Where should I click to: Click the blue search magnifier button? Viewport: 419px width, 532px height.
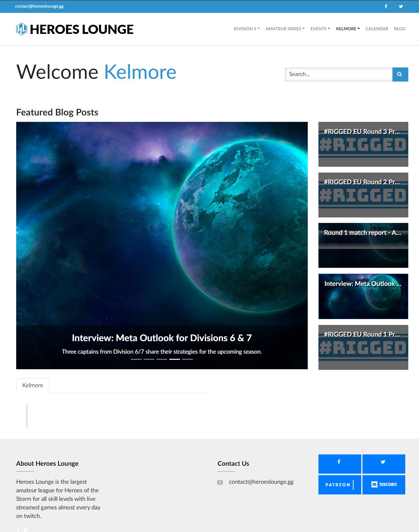pyautogui.click(x=400, y=74)
